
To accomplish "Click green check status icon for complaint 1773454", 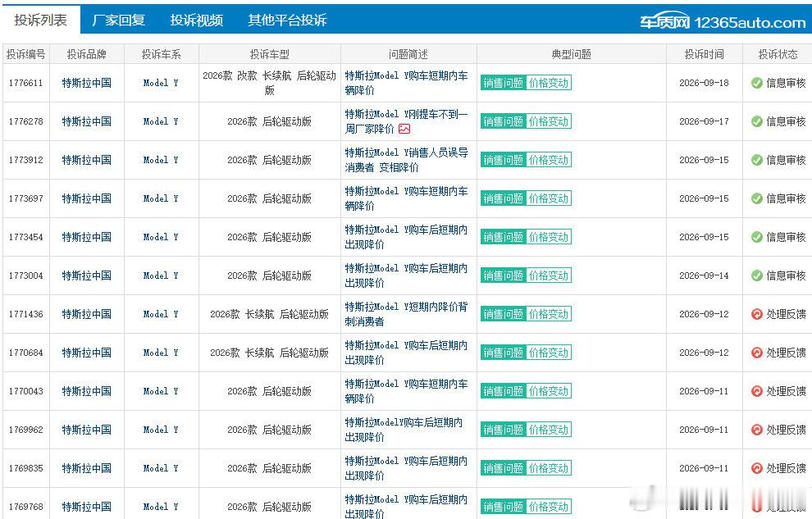I will [756, 237].
